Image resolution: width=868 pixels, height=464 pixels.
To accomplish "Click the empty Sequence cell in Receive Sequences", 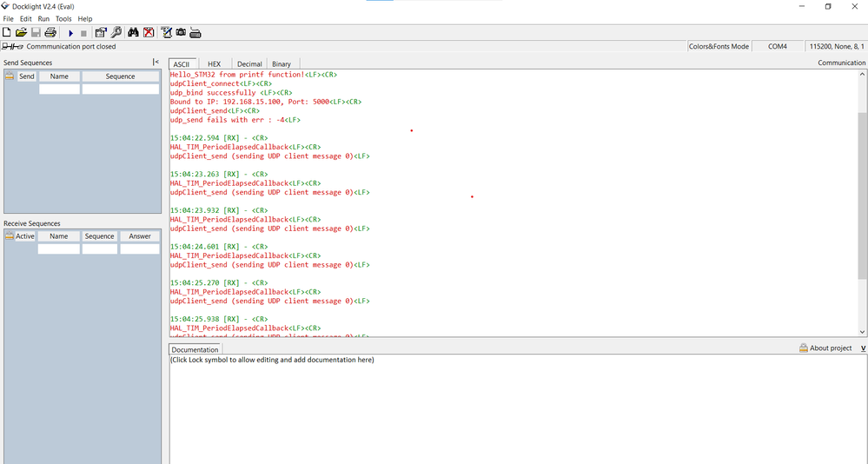I will (100, 249).
